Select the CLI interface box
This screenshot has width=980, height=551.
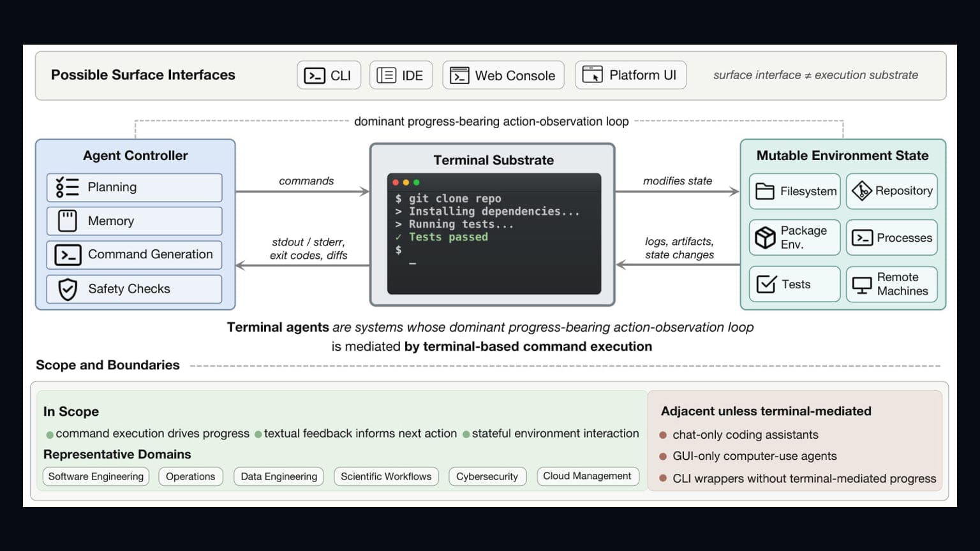pos(329,75)
